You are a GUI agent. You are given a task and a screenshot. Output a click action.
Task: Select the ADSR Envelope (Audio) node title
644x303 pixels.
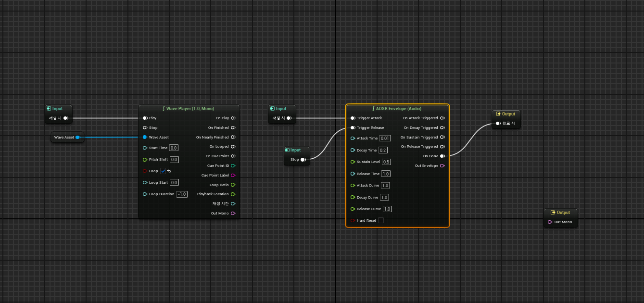(x=398, y=109)
